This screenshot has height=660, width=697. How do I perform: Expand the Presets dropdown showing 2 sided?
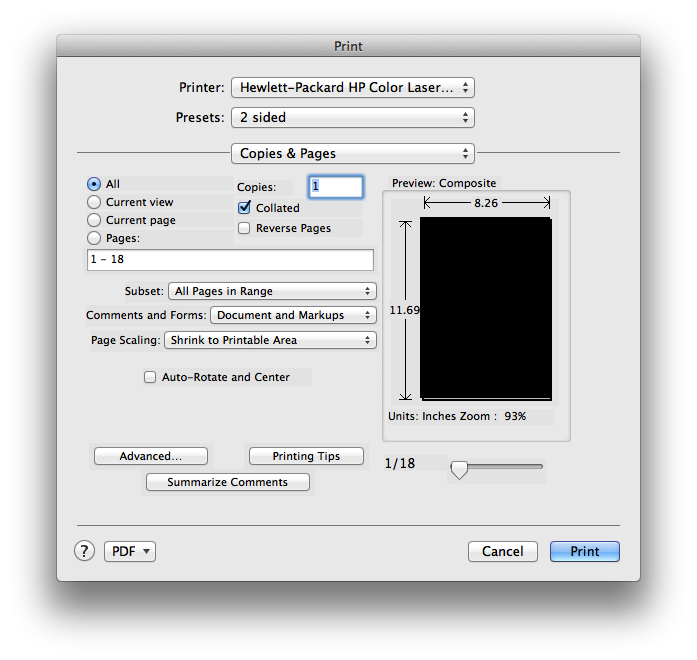tap(353, 117)
